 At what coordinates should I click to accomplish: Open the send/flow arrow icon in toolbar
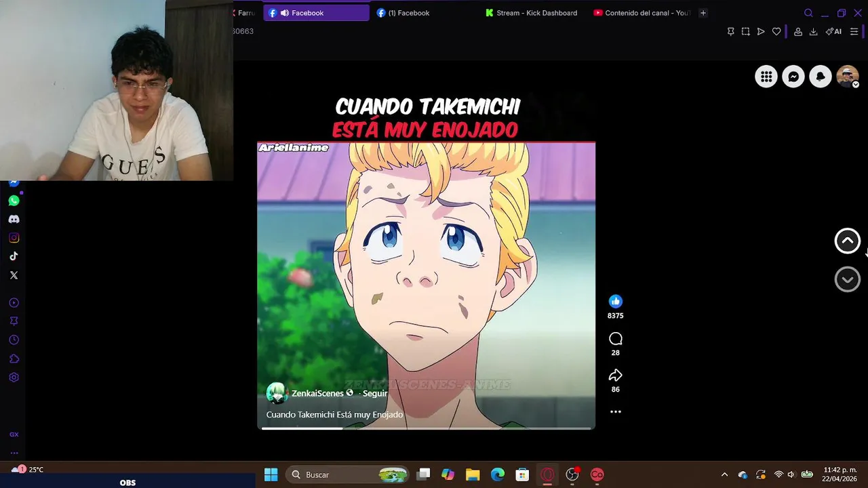point(761,31)
